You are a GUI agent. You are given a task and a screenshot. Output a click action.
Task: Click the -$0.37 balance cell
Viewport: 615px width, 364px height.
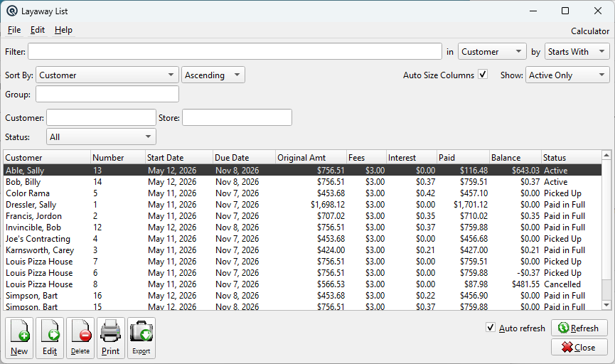528,272
